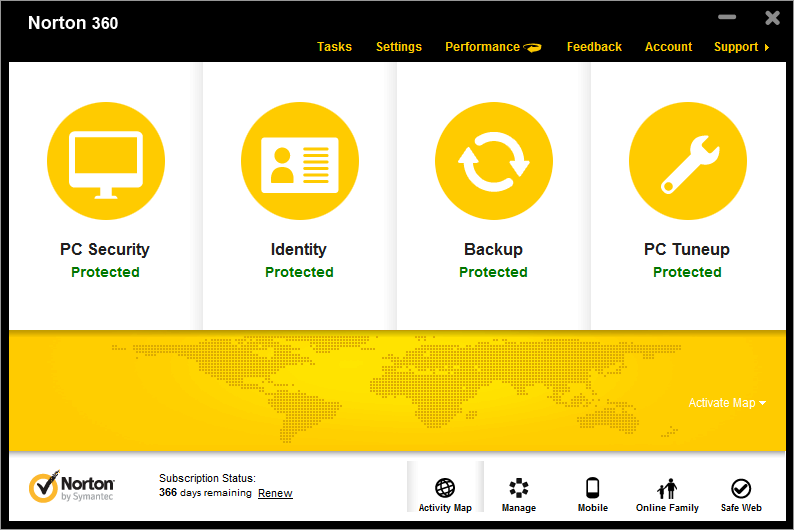
Task: Click Protected status under PC Security
Action: (105, 272)
